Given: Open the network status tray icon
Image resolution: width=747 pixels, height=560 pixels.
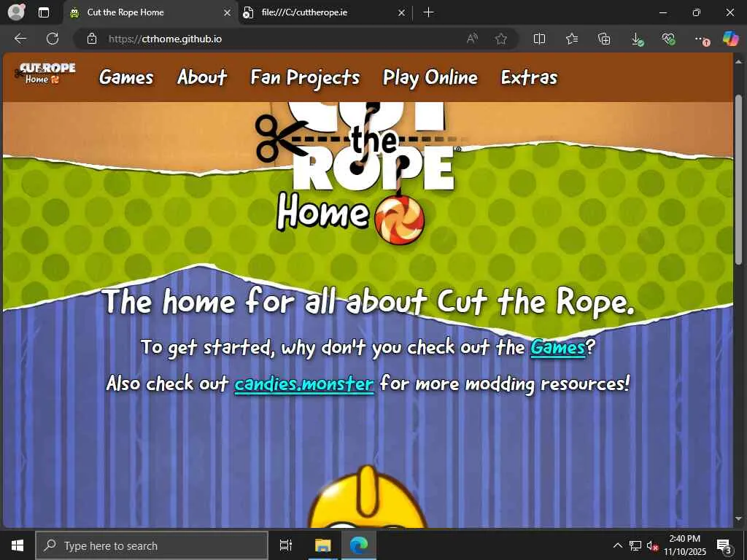Looking at the screenshot, I should (x=635, y=545).
